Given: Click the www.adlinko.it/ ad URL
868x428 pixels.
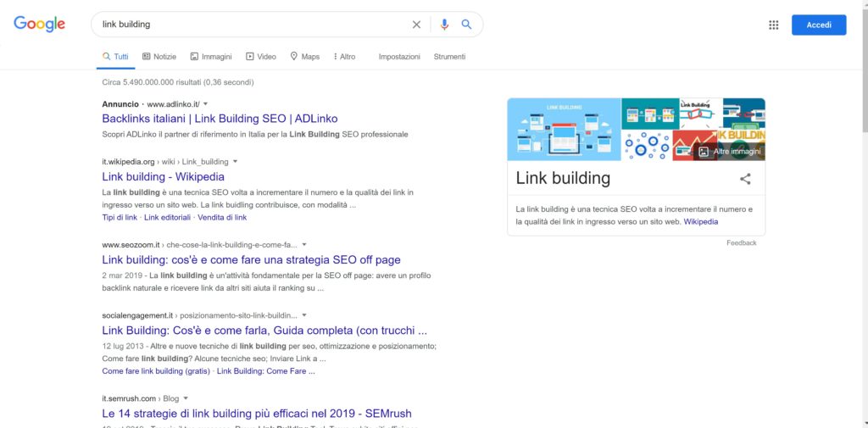Looking at the screenshot, I should (x=173, y=104).
